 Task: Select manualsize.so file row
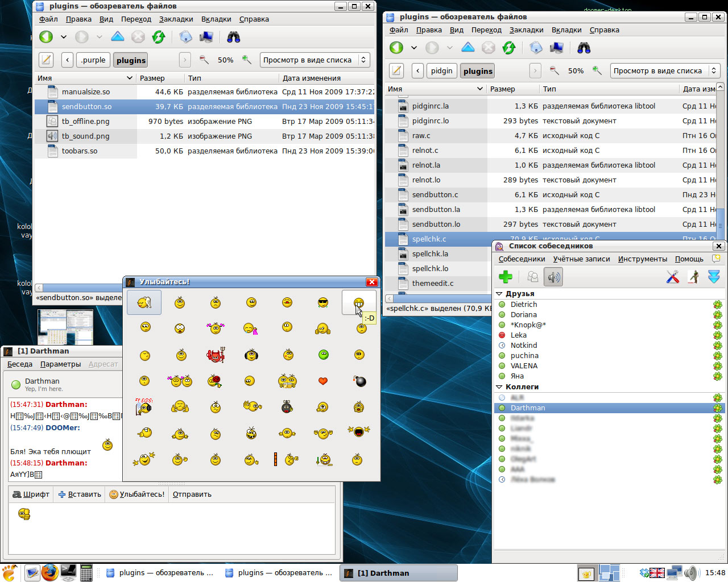click(205, 92)
